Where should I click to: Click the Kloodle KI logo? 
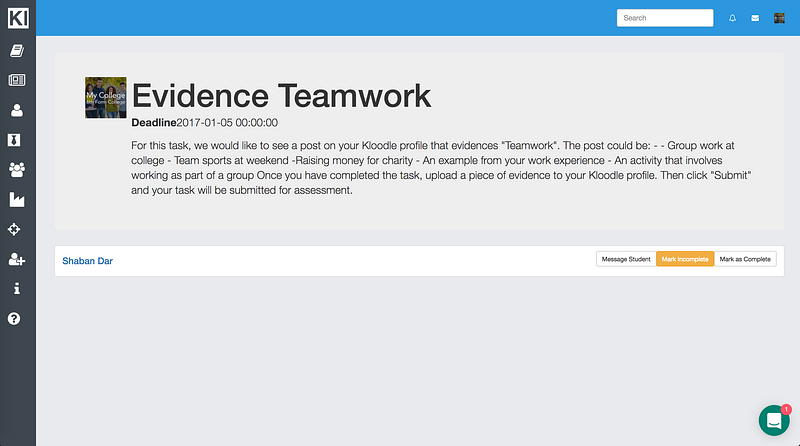(18, 18)
